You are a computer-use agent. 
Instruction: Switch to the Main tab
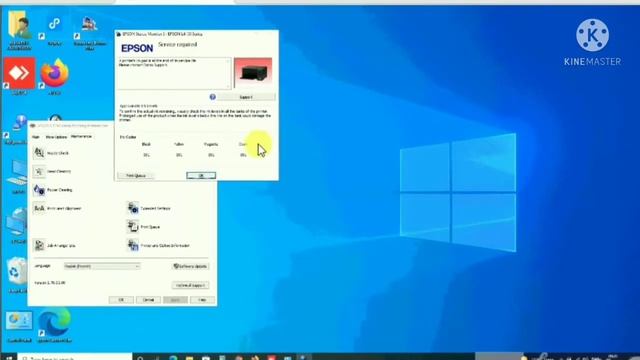pos(36,137)
